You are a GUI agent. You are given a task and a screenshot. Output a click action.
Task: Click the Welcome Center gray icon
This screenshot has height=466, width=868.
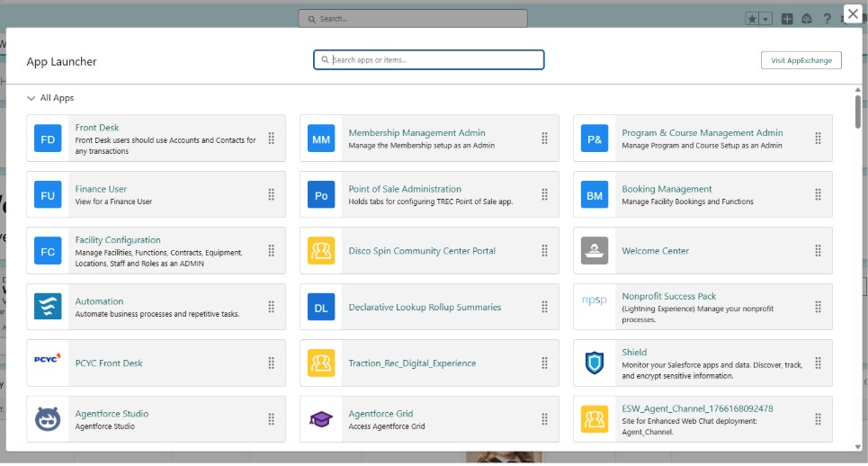coord(595,251)
